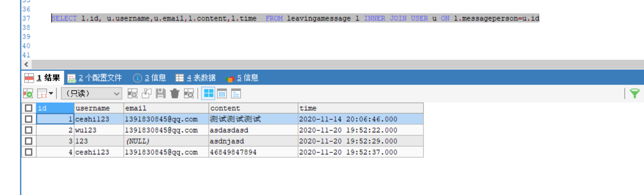Select the 46849847894 content cell
This screenshot has height=195, width=644.
tap(253, 152)
